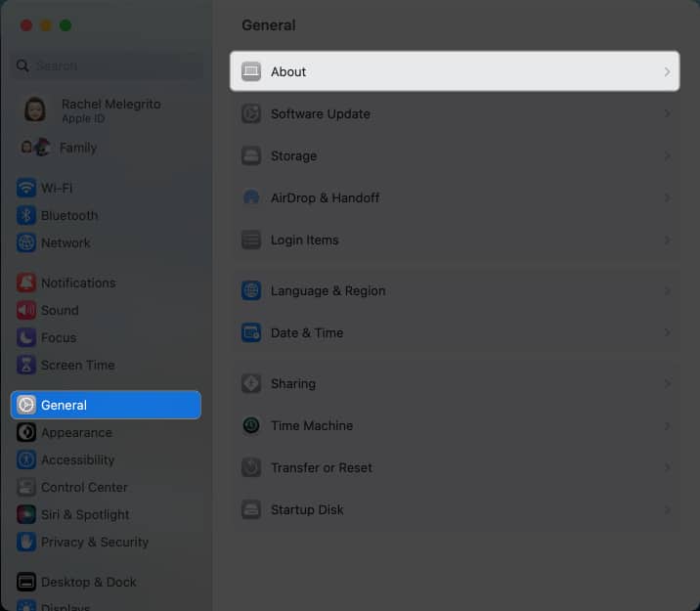
Task: Open the Screen Time label
Action: (x=78, y=365)
